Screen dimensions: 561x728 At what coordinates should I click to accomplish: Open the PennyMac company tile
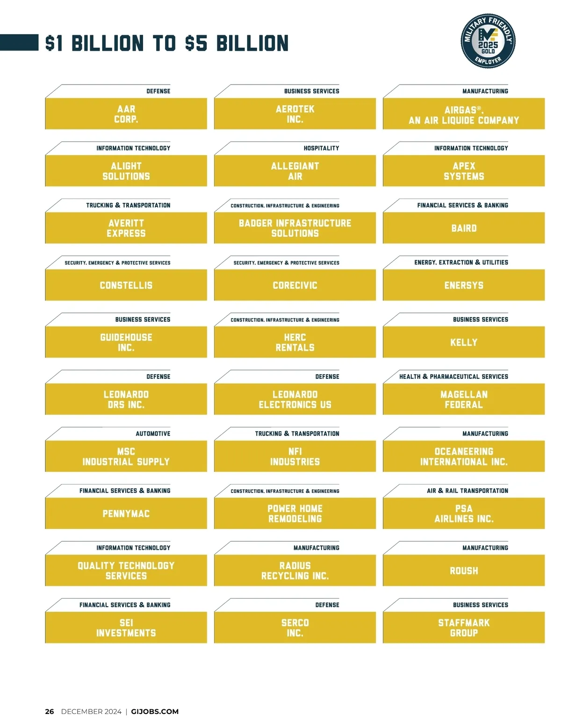126,514
